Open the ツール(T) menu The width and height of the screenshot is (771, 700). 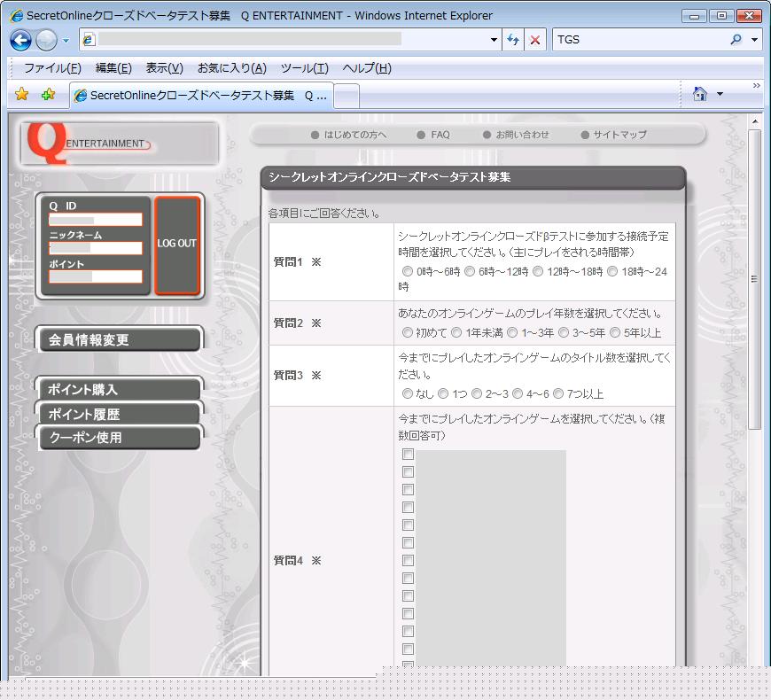point(304,68)
